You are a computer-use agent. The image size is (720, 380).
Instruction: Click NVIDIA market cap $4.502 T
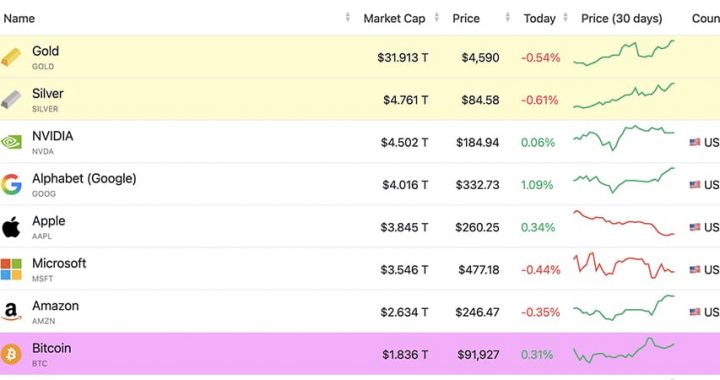tap(404, 143)
